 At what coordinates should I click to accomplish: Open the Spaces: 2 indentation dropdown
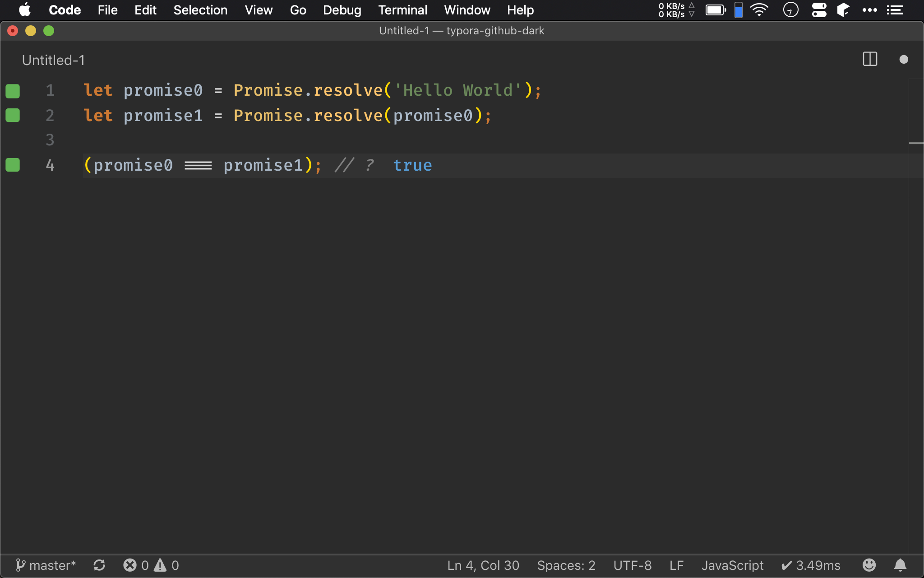[x=567, y=565]
